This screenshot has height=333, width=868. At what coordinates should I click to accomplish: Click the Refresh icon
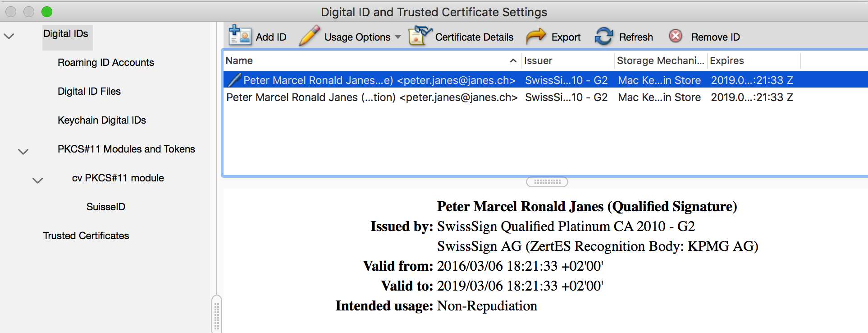[603, 36]
